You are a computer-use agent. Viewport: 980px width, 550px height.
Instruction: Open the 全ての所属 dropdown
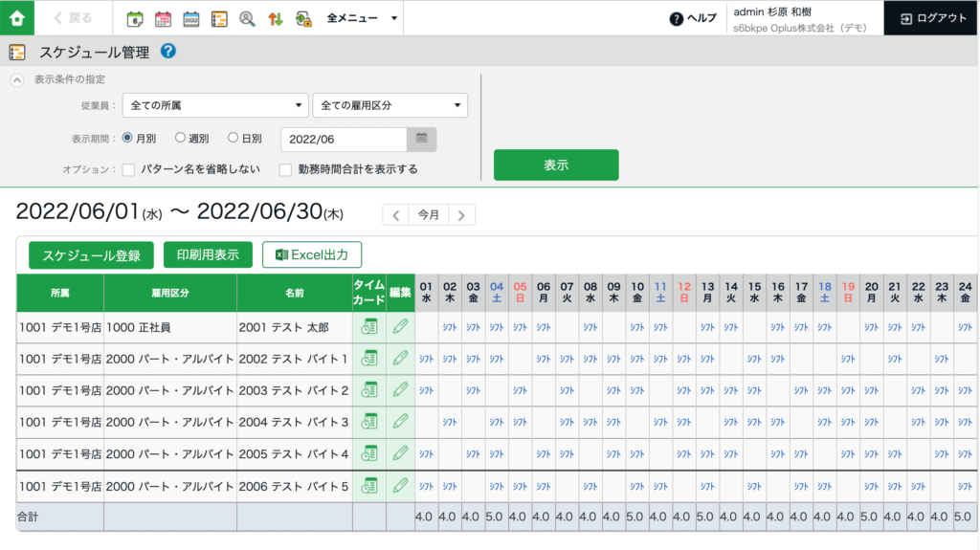(215, 105)
